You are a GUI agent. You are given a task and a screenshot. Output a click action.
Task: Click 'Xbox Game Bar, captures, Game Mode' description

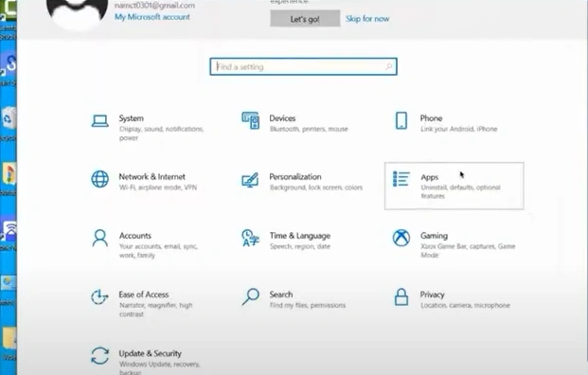(x=468, y=251)
